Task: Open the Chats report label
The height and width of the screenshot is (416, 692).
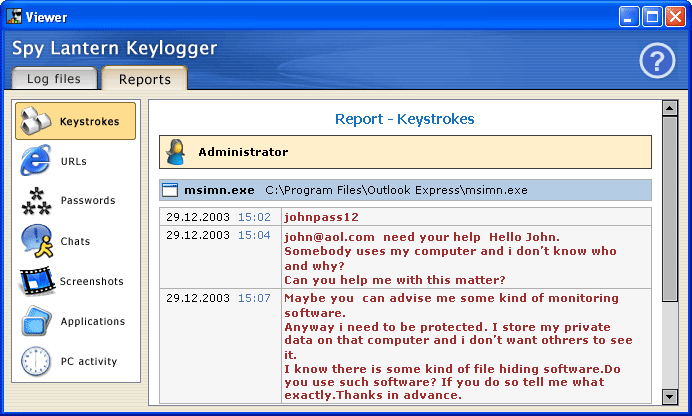Action: [x=75, y=241]
